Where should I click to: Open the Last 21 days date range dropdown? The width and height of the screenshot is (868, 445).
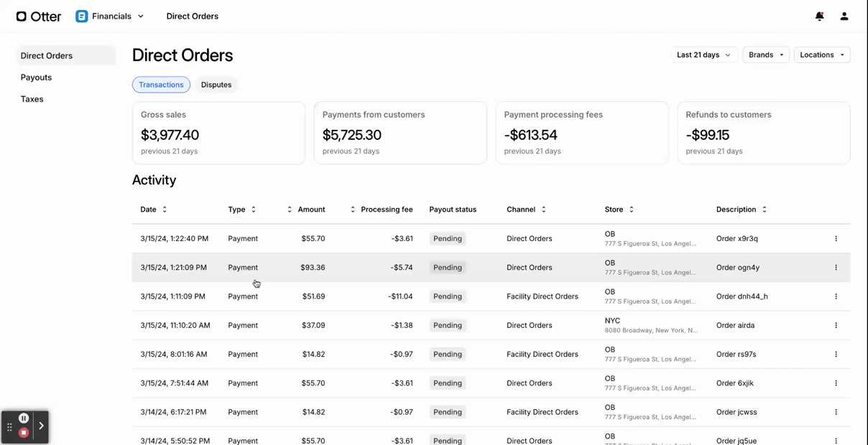point(703,55)
